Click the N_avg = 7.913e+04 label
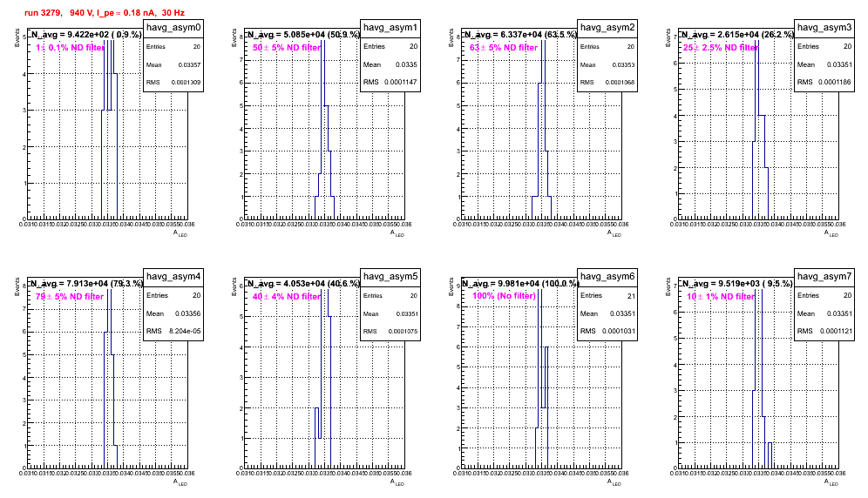The width and height of the screenshot is (868, 498). 86,283
